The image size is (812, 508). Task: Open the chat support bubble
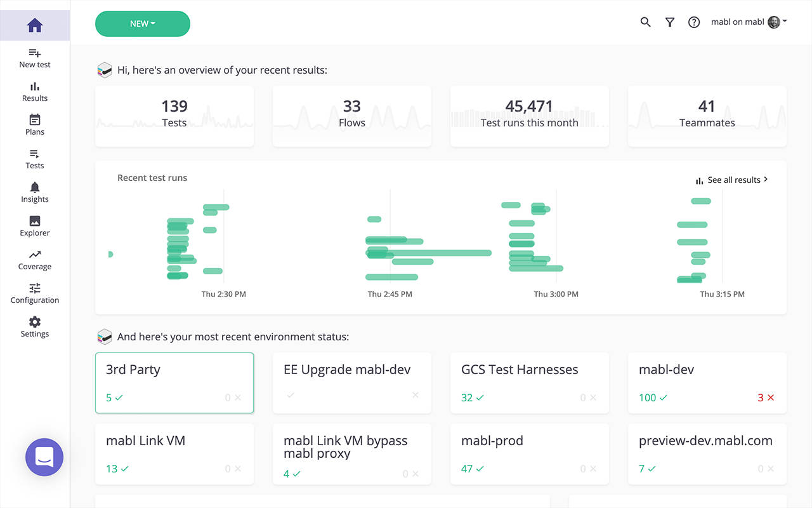coord(44,457)
